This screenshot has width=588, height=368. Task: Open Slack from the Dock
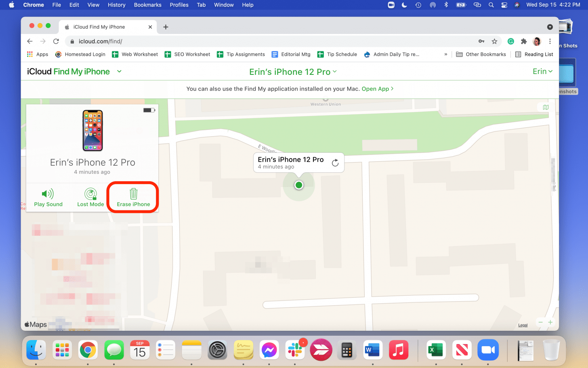click(295, 350)
